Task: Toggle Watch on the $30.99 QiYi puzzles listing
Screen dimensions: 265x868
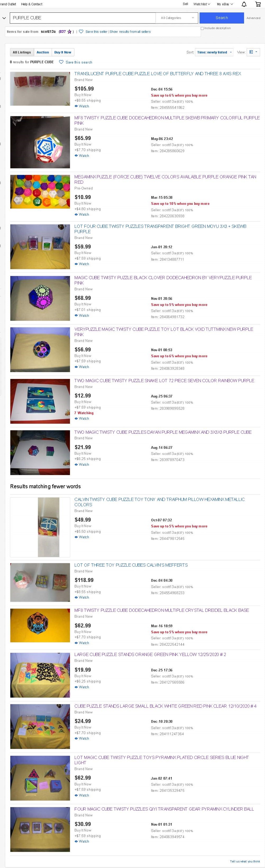Action: [82, 841]
